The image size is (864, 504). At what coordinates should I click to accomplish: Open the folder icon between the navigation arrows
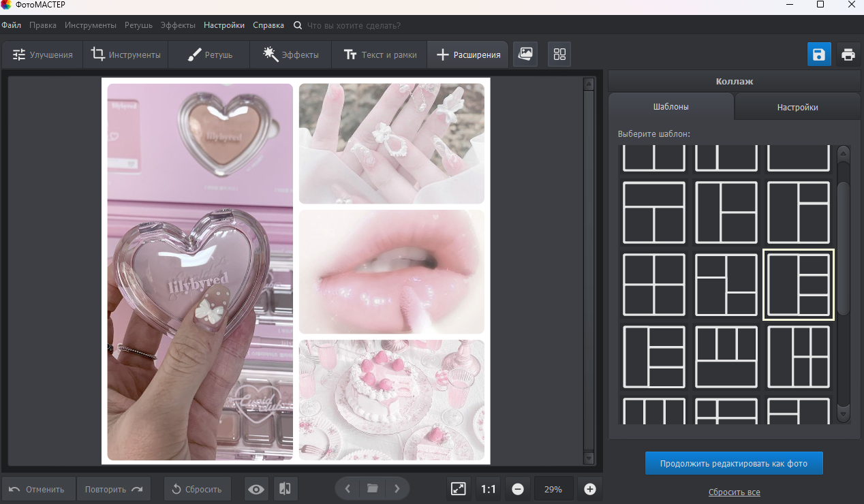pos(372,488)
